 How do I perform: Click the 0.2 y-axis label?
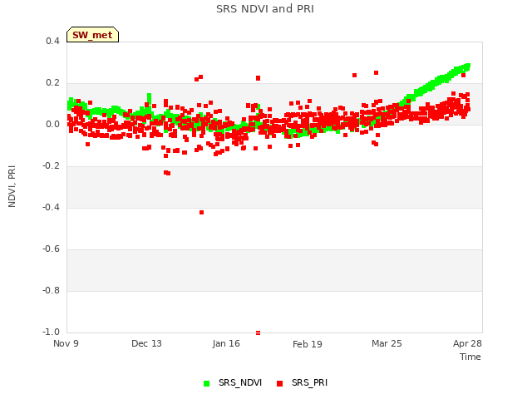52,83
